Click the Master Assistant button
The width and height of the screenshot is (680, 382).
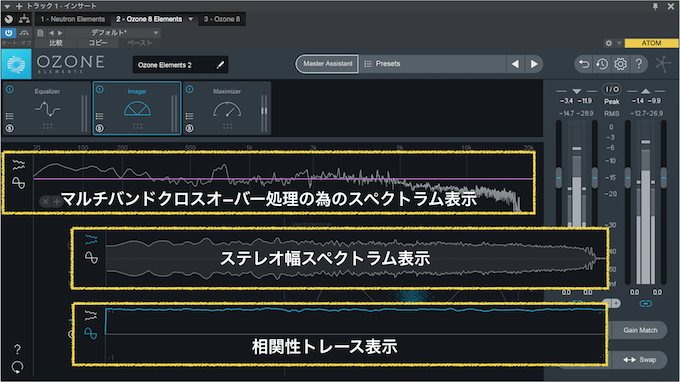pyautogui.click(x=327, y=64)
